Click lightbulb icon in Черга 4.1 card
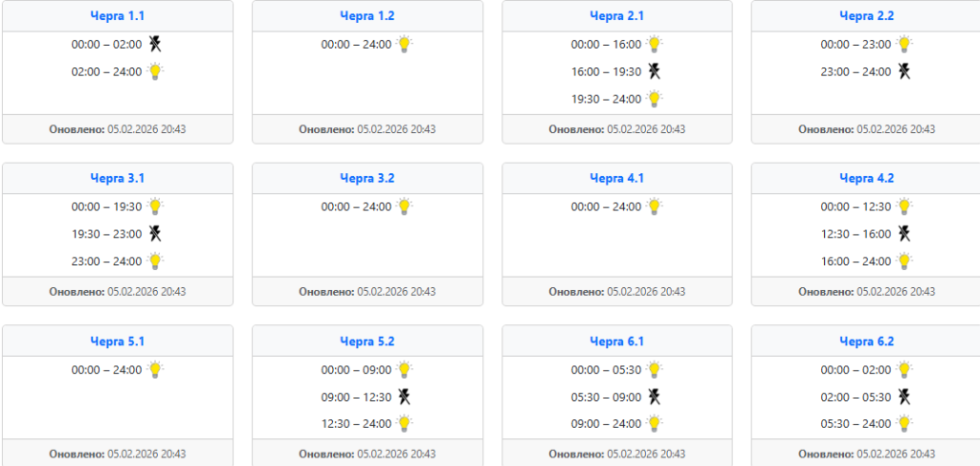 [x=655, y=206]
